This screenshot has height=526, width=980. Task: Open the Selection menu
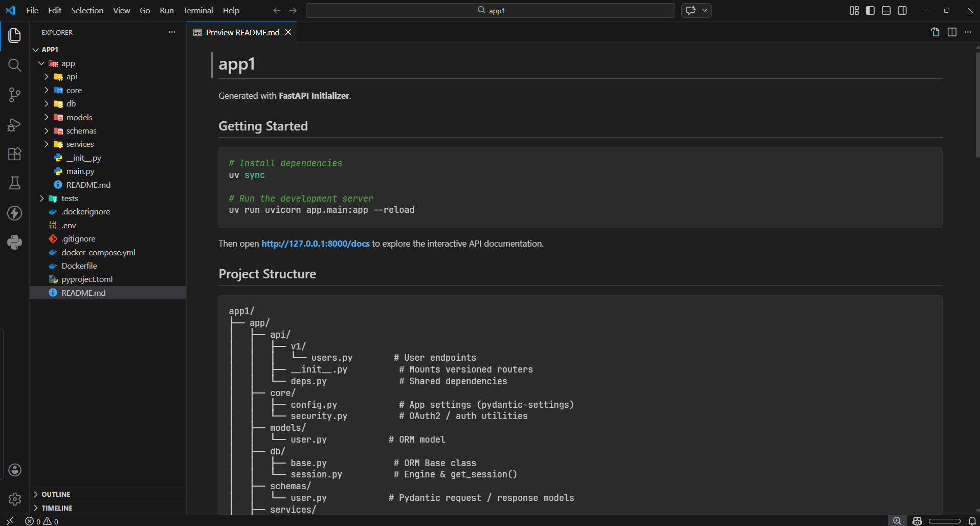(x=87, y=10)
